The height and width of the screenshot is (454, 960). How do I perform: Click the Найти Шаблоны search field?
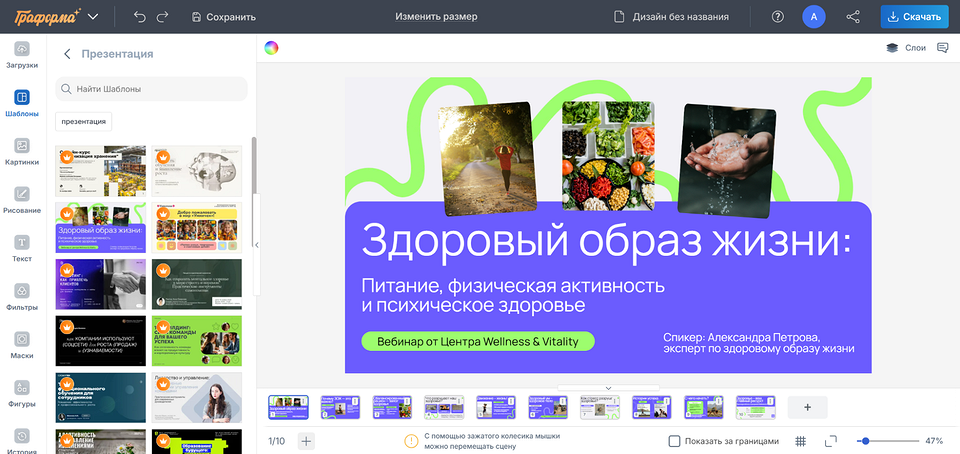[151, 89]
